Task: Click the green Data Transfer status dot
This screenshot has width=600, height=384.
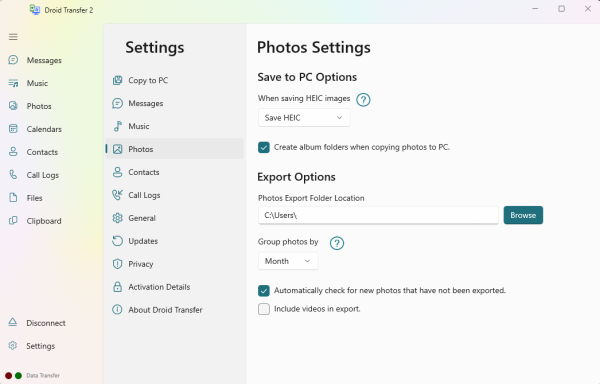Action: (x=18, y=376)
